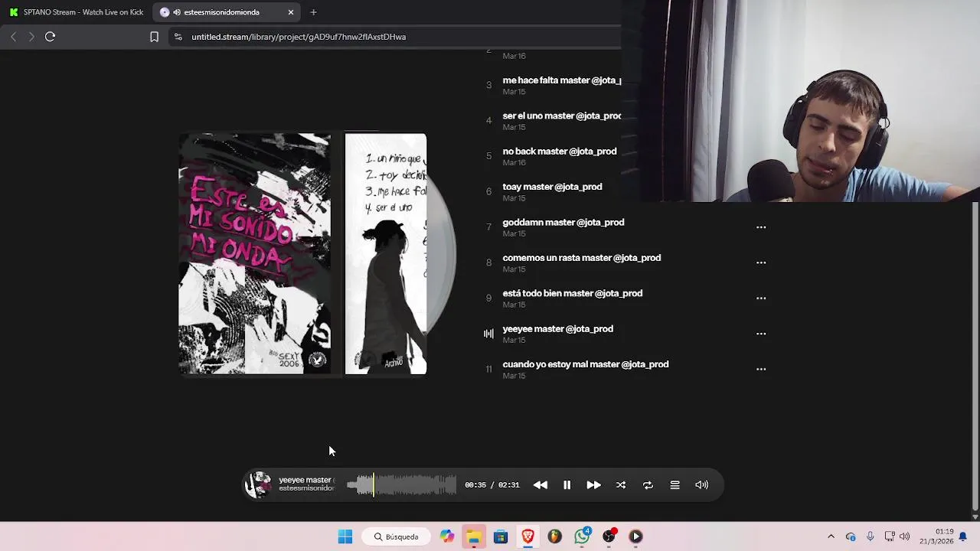Play cuando yo estoy mal master track
The width and height of the screenshot is (980, 551).
(x=586, y=364)
